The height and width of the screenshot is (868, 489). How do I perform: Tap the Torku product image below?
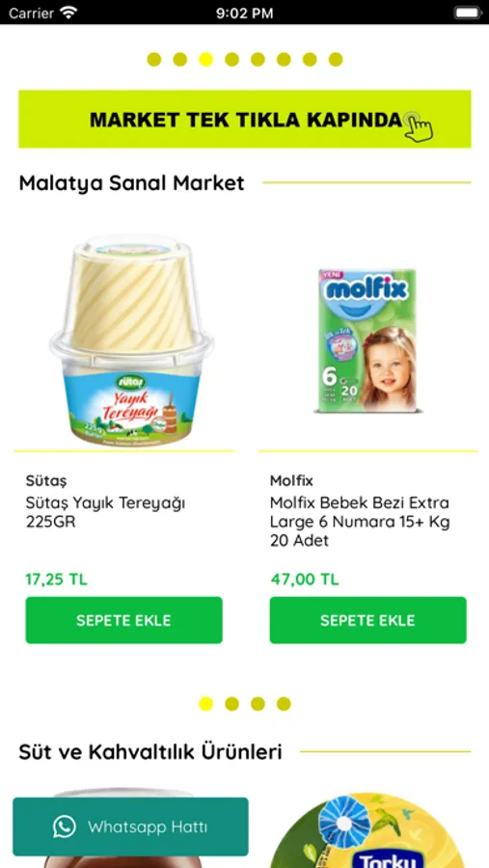[x=367, y=829]
